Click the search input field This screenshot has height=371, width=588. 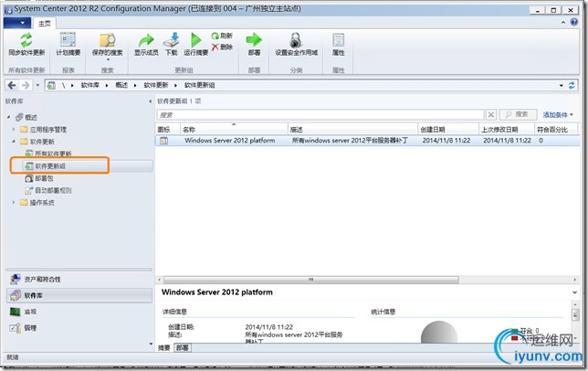pos(320,114)
